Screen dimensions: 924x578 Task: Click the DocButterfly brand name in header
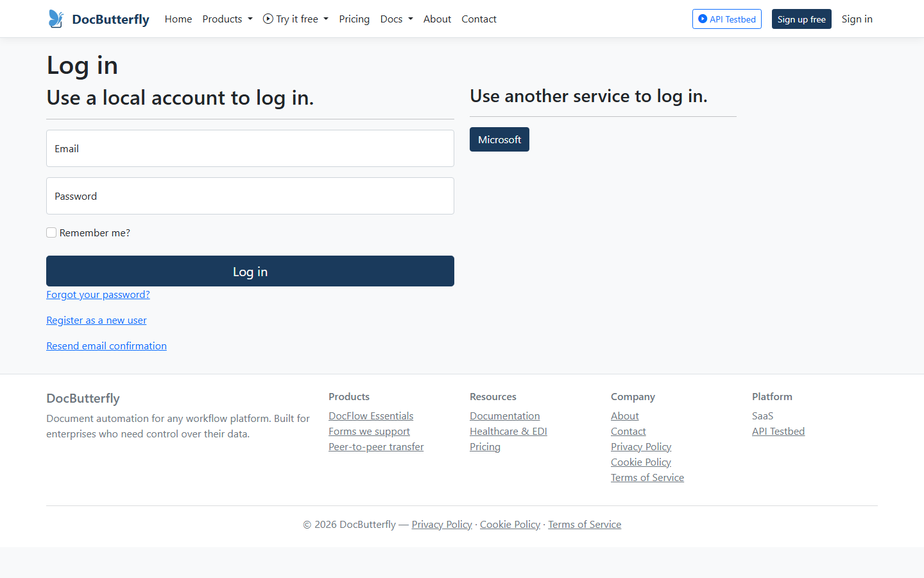(x=110, y=19)
